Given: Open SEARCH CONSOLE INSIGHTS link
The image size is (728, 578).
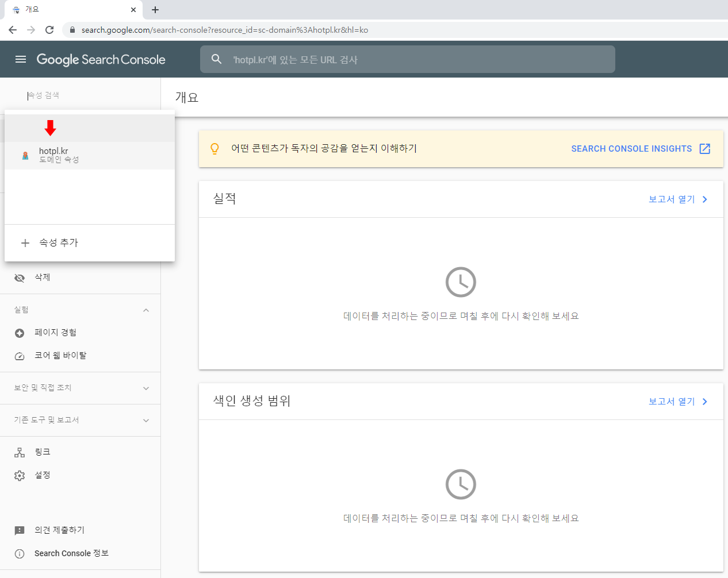Looking at the screenshot, I should coord(631,149).
